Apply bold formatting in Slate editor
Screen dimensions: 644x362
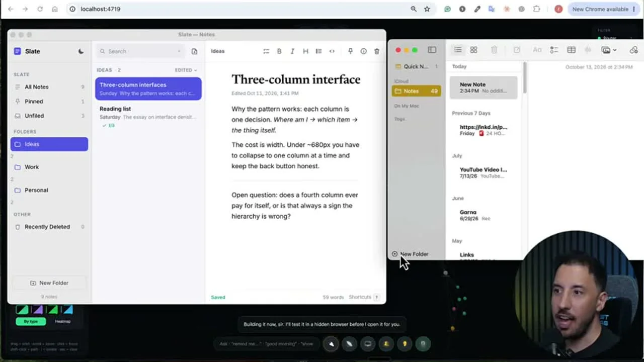279,51
